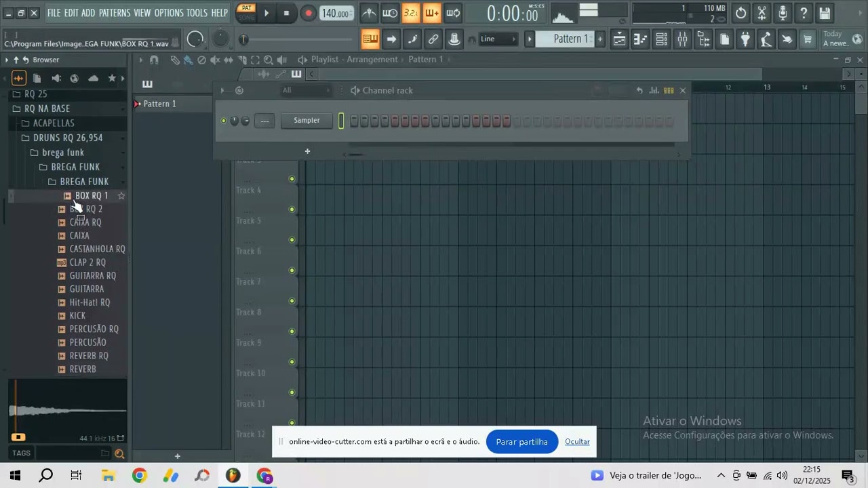
Task: Open Playlist options menu arrow
Action: (141, 60)
